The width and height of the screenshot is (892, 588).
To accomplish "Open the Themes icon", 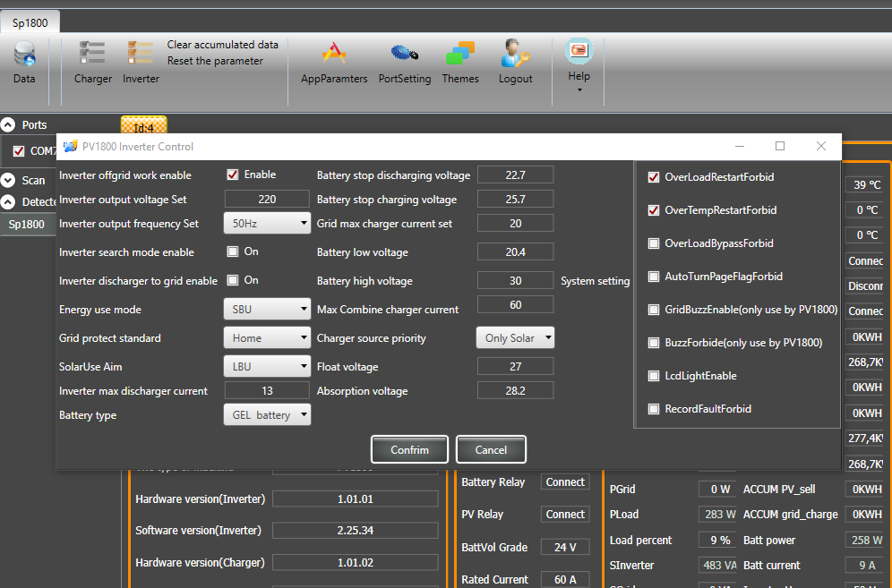I will pos(460,54).
